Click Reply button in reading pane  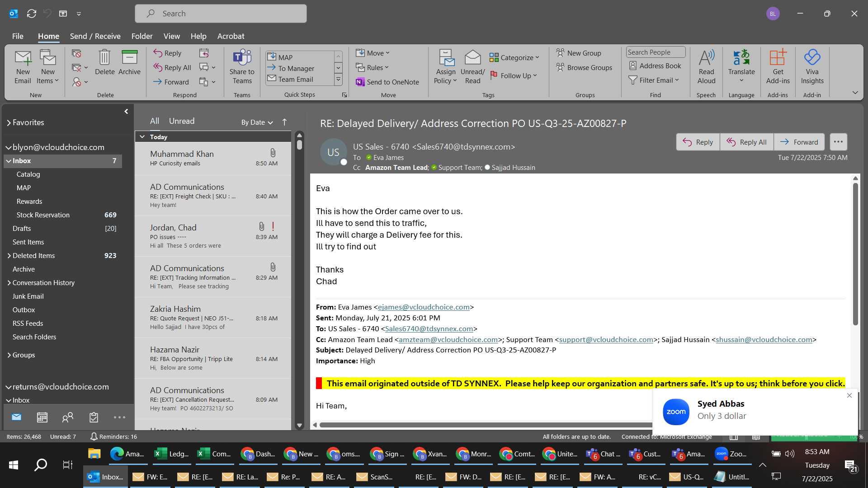698,142
